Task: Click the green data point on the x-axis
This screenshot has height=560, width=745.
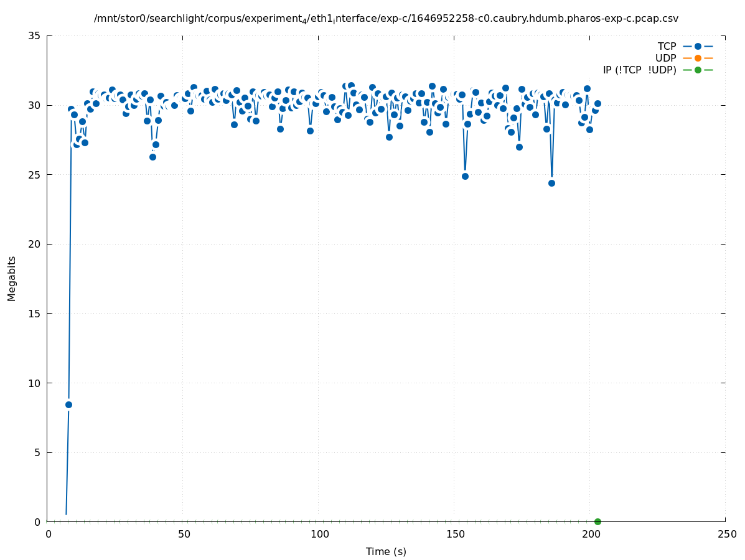Action: pyautogui.click(x=597, y=521)
